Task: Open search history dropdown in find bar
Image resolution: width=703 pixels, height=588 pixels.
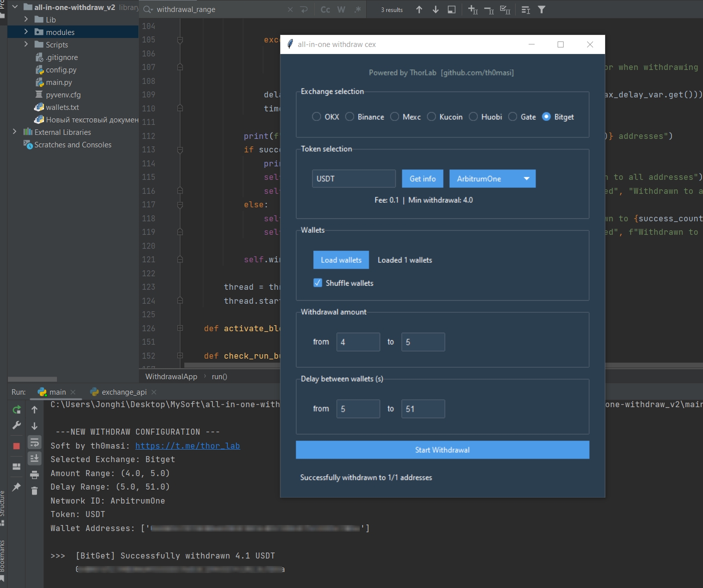Action: 148,9
